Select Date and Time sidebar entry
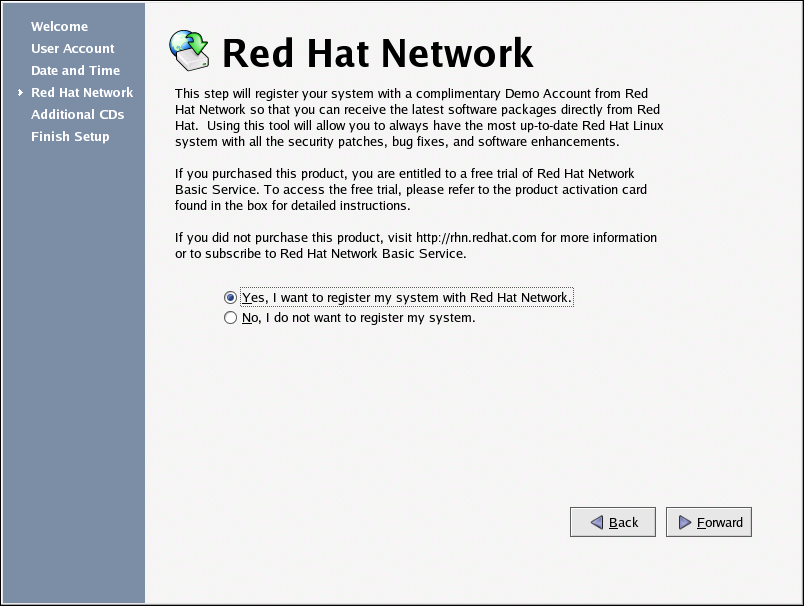The height and width of the screenshot is (606, 804). tap(75, 71)
